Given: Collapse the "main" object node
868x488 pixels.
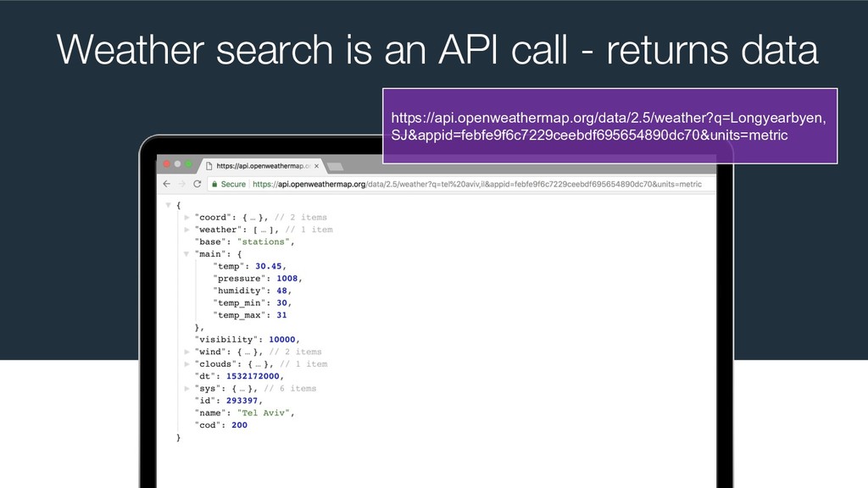Looking at the screenshot, I should coord(187,254).
